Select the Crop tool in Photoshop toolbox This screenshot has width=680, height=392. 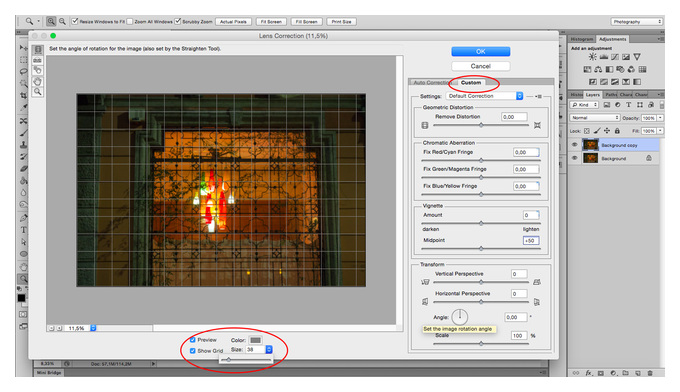(x=23, y=95)
